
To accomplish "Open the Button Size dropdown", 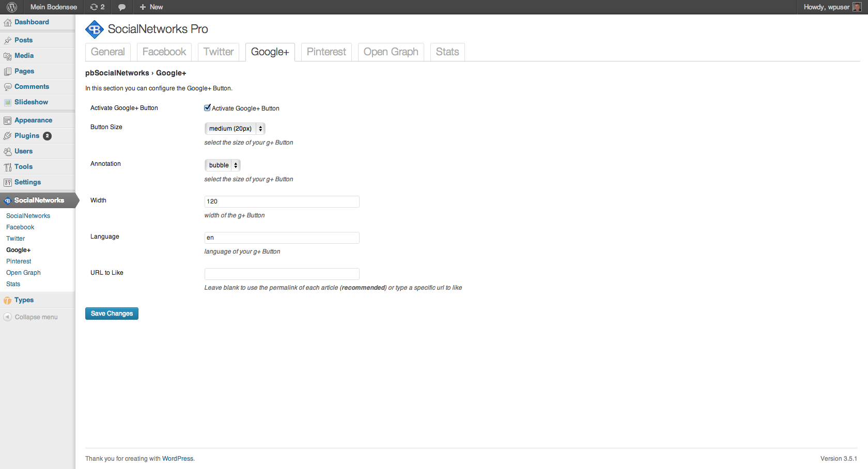I will (x=235, y=129).
